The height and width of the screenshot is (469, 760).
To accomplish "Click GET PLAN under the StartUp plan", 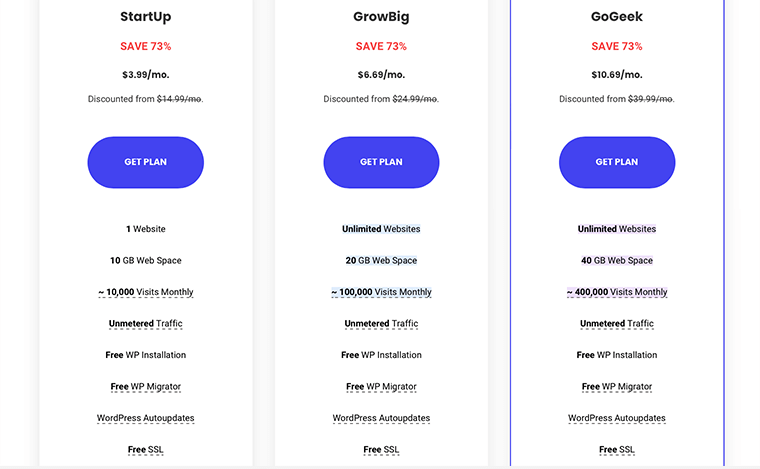I will [x=146, y=162].
